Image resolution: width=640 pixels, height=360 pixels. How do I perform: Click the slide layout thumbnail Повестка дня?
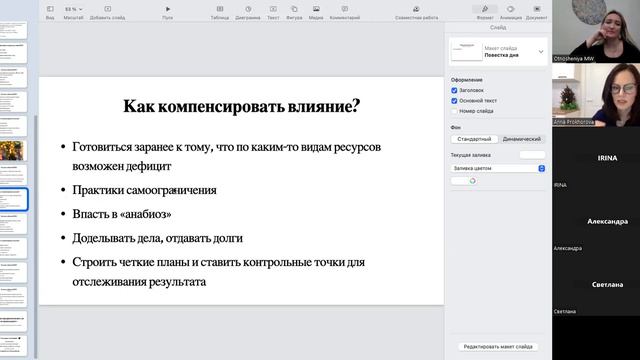(467, 51)
